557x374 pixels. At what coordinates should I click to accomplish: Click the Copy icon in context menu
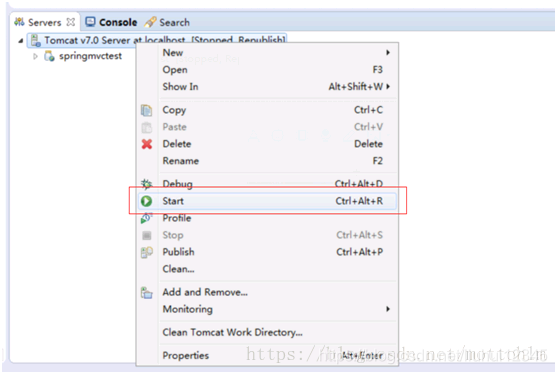tap(146, 110)
